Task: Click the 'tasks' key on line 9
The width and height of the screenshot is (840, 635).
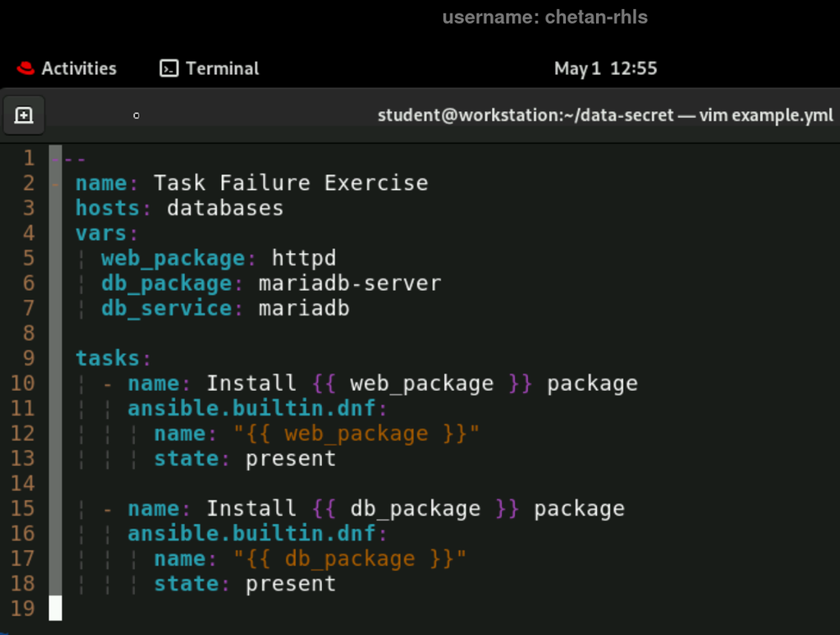Action: point(108,358)
